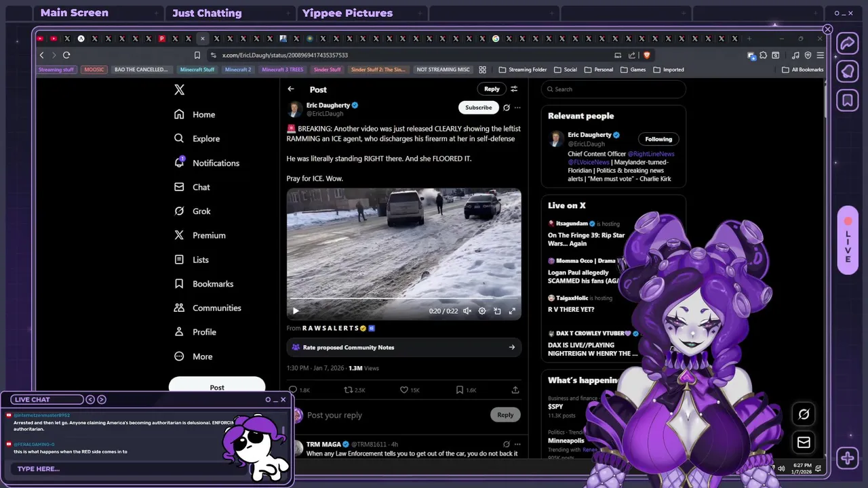Expand the All Bookmarks folder
868x488 pixels.
(x=803, y=69)
